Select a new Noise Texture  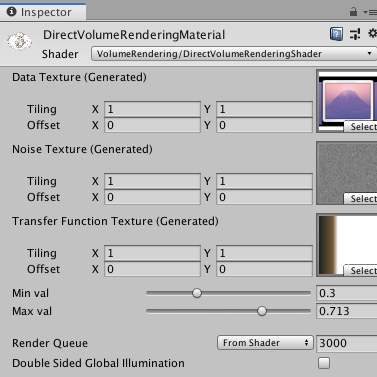click(x=361, y=199)
